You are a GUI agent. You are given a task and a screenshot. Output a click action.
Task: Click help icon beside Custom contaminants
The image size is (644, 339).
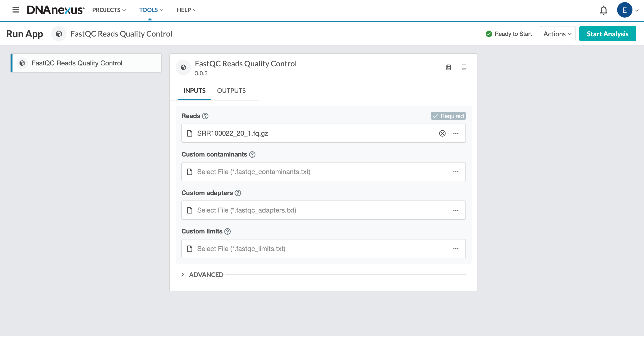coord(252,155)
